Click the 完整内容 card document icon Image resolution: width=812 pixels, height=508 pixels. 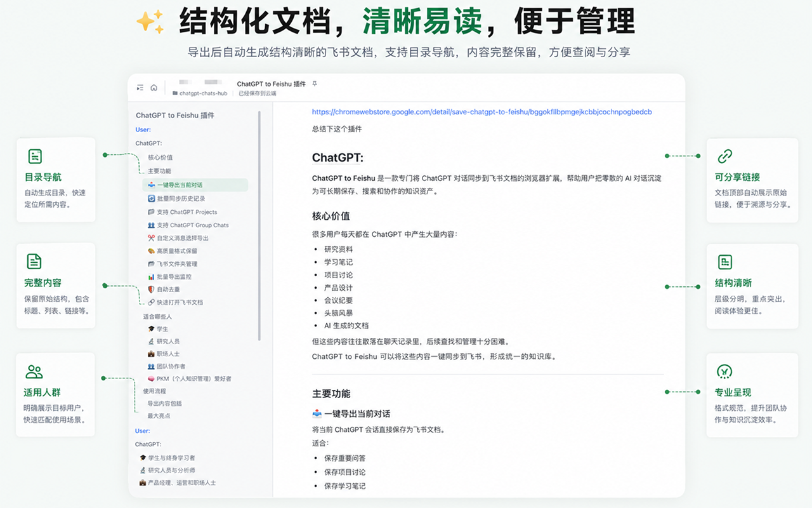click(x=34, y=261)
